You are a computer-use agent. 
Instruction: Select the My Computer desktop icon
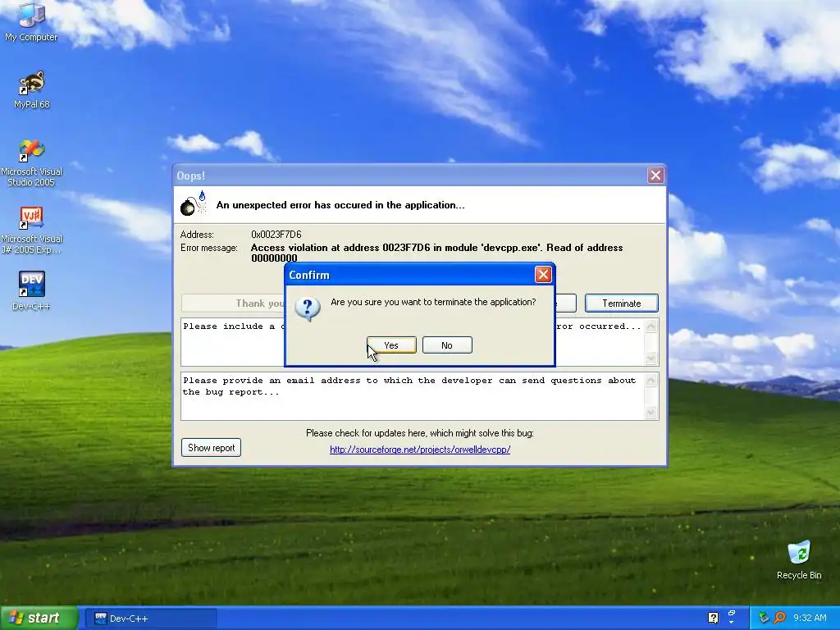pos(31,22)
